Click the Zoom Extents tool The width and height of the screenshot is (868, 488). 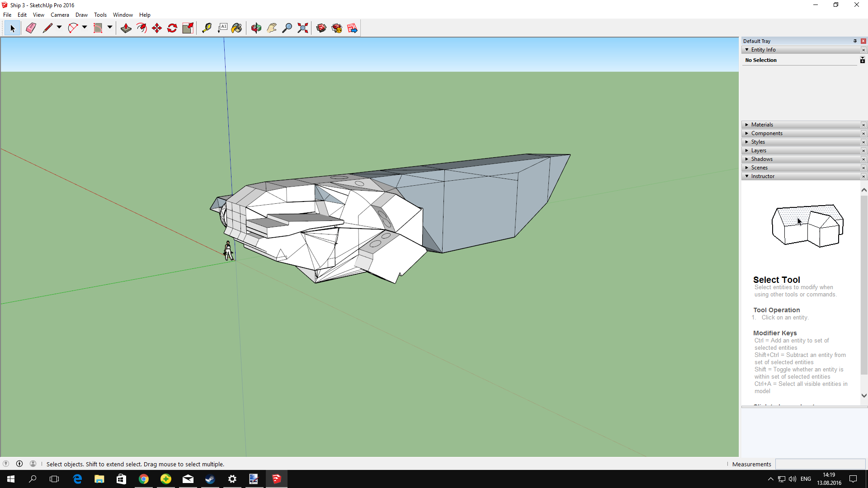pos(303,28)
